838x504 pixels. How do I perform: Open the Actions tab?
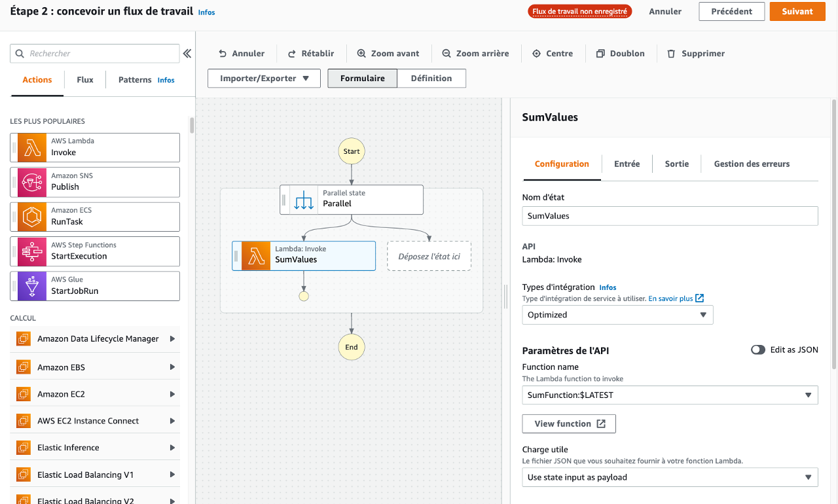pyautogui.click(x=37, y=80)
